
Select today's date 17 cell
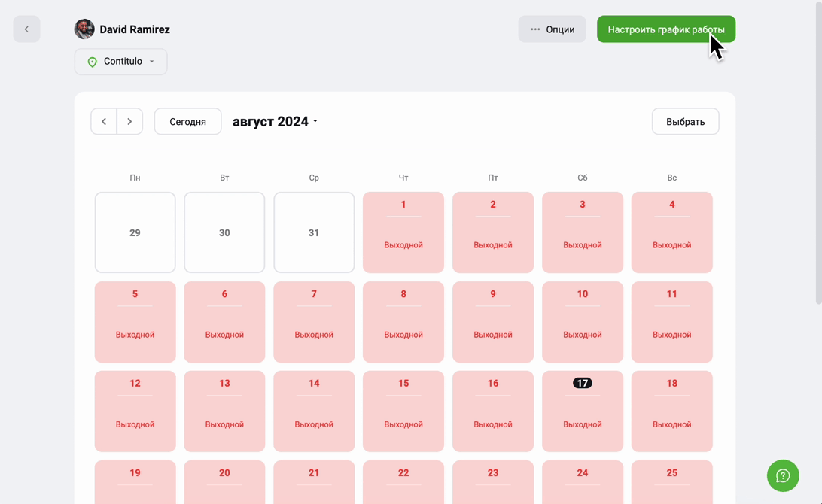click(x=583, y=411)
